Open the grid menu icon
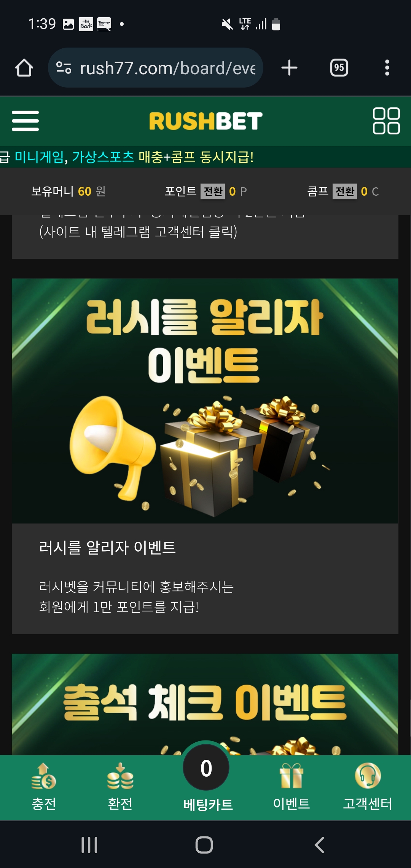 coord(386,121)
